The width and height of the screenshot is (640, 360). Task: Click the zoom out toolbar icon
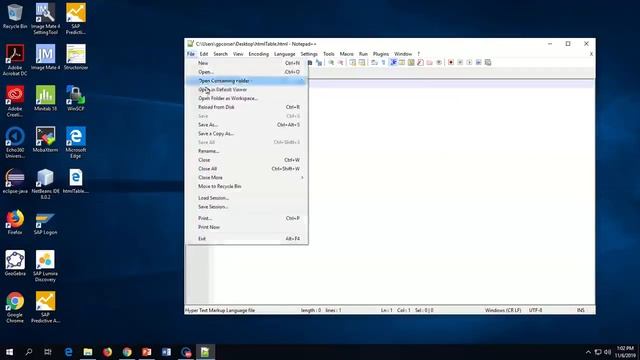coord(340,62)
